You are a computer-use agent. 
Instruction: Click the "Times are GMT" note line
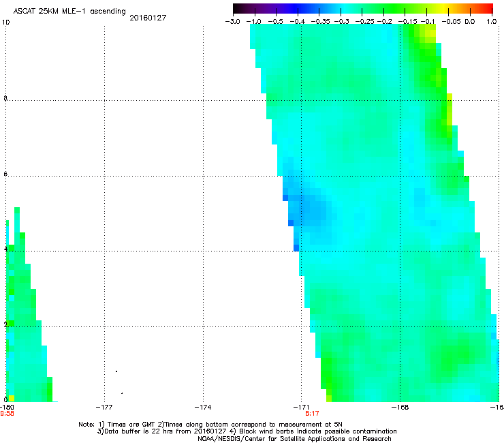[210, 425]
